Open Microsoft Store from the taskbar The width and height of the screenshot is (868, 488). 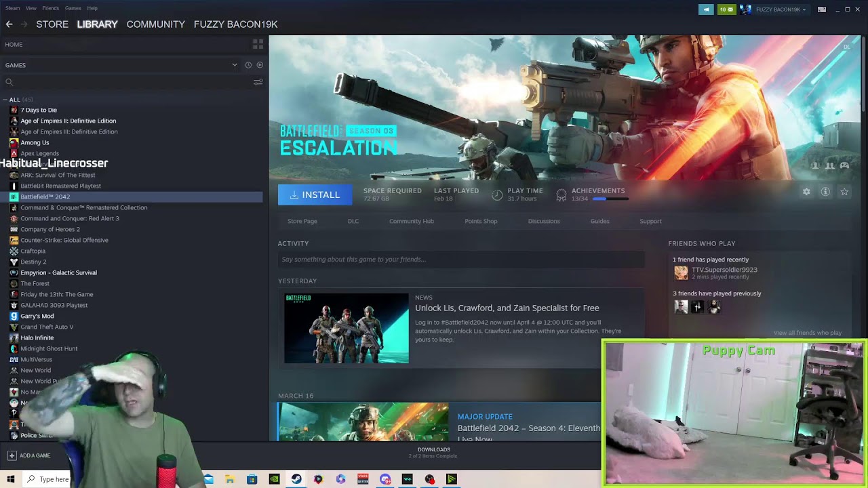(x=252, y=479)
